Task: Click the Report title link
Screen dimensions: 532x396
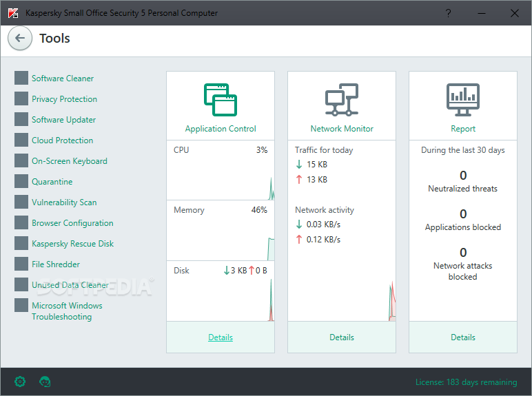Action: pyautogui.click(x=463, y=129)
